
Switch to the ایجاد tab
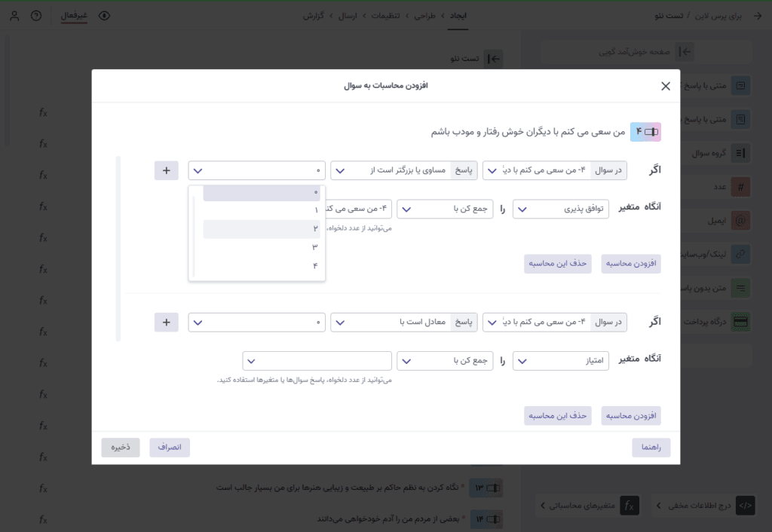pyautogui.click(x=458, y=16)
